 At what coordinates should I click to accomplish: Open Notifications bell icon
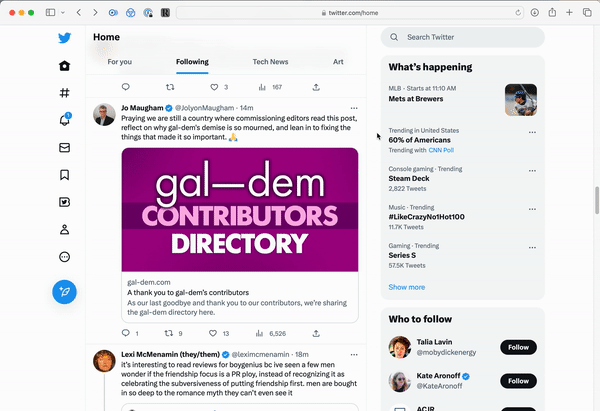tap(64, 120)
